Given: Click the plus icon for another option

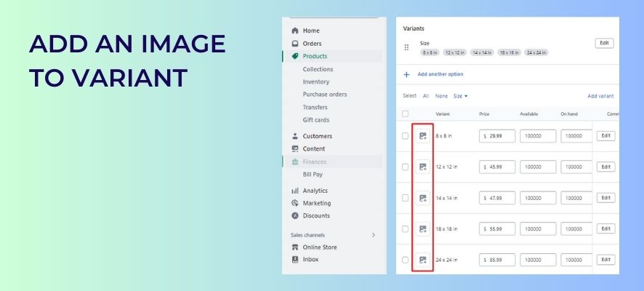Looking at the screenshot, I should pyautogui.click(x=406, y=74).
